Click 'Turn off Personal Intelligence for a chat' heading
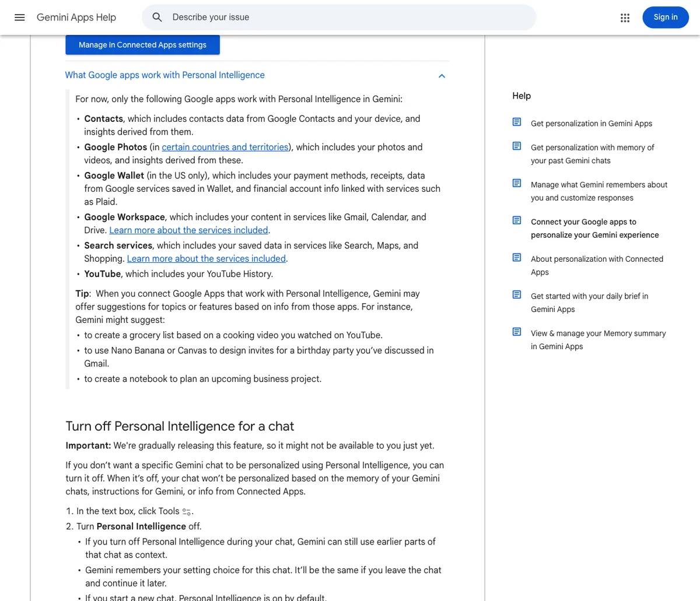 (x=180, y=426)
